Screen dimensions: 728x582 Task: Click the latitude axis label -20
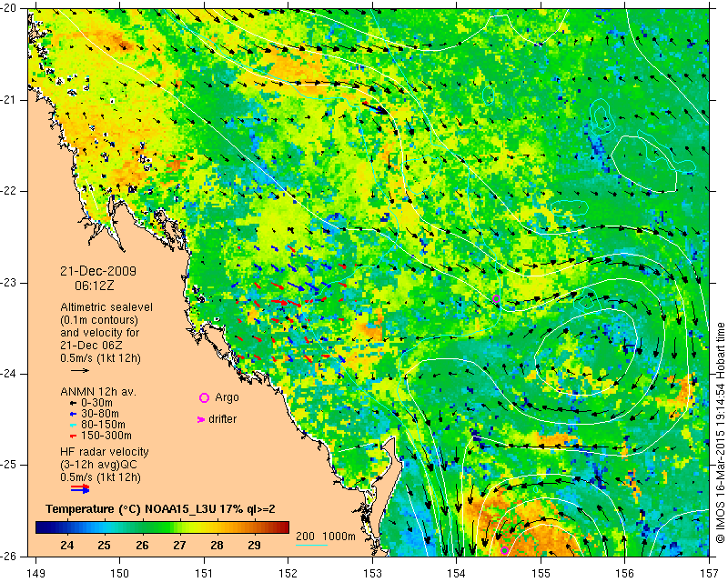[x=9, y=8]
